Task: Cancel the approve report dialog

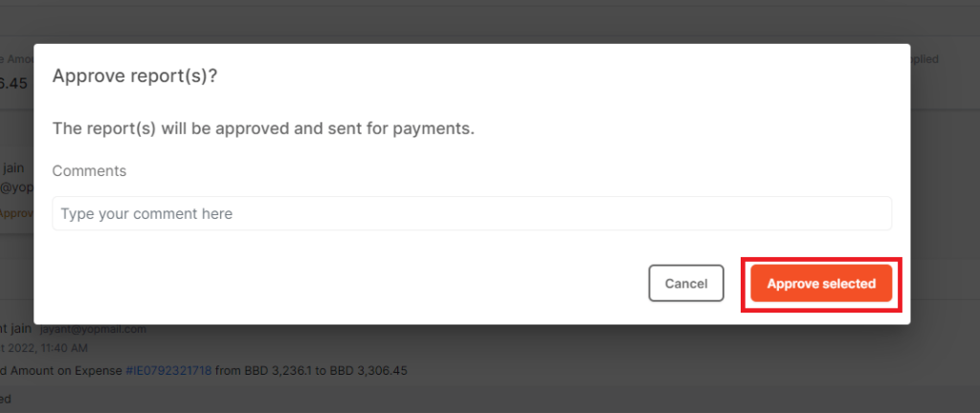Action: pyautogui.click(x=685, y=283)
